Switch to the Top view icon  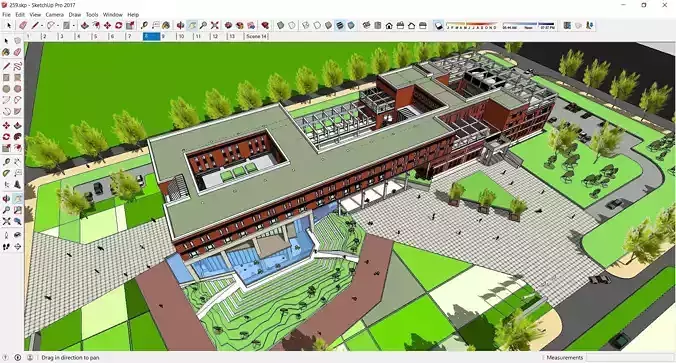tap(378, 25)
